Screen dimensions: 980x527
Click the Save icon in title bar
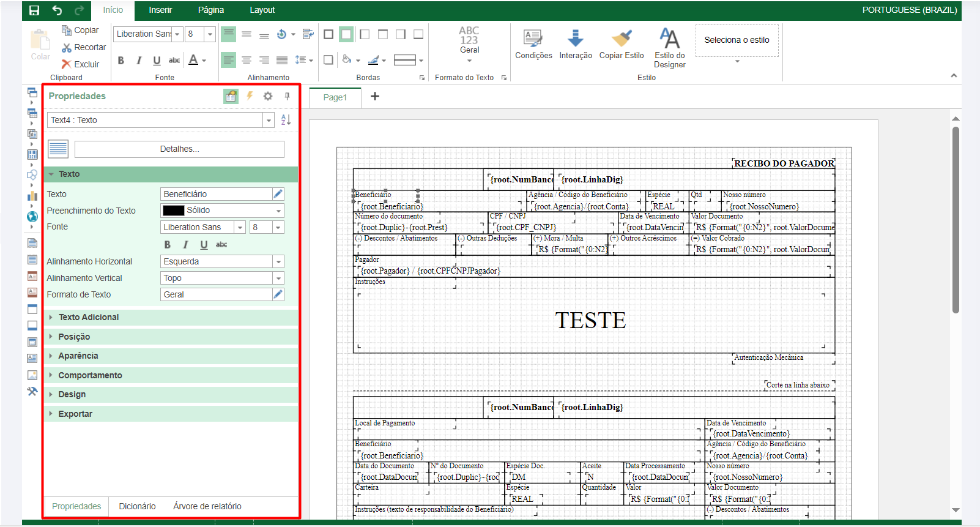34,10
